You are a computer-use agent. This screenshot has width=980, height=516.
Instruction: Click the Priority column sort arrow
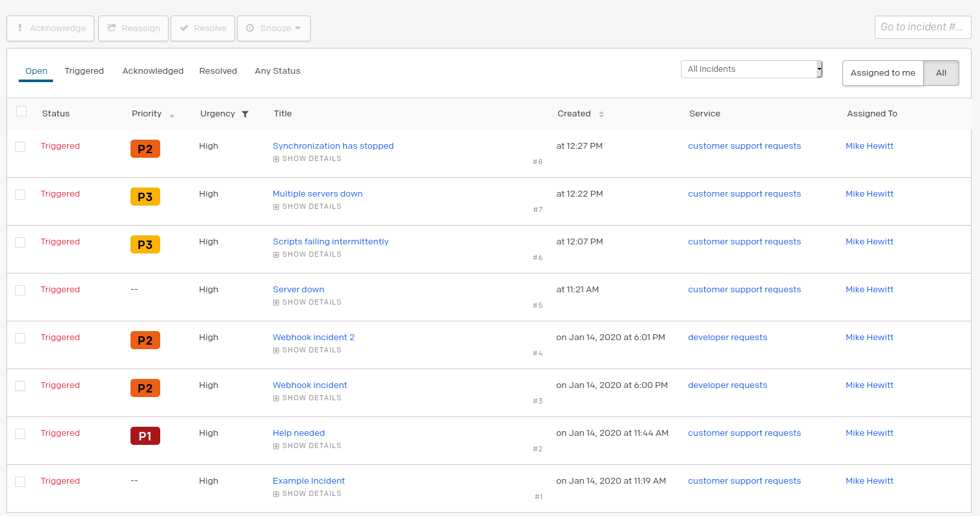171,115
